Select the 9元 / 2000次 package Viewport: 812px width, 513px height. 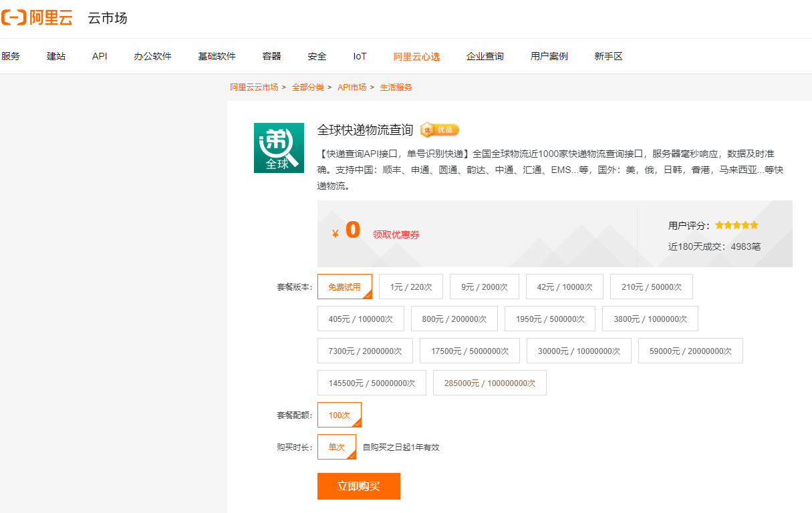tap(485, 287)
